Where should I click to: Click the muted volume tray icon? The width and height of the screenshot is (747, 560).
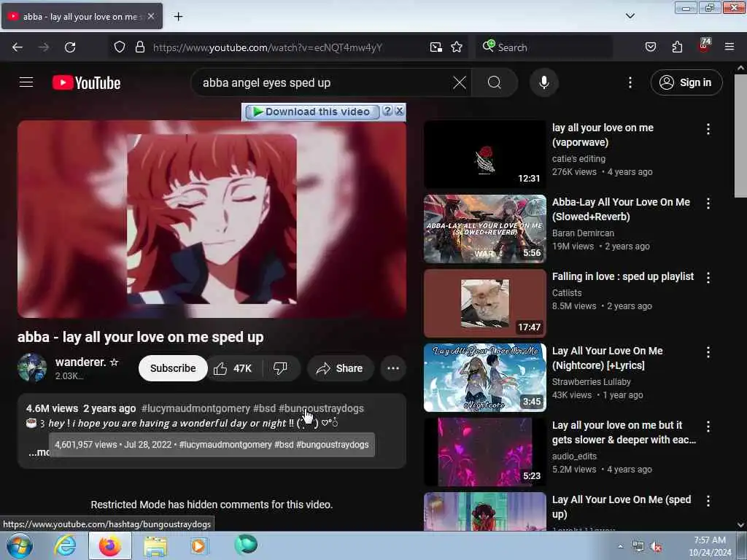(657, 547)
